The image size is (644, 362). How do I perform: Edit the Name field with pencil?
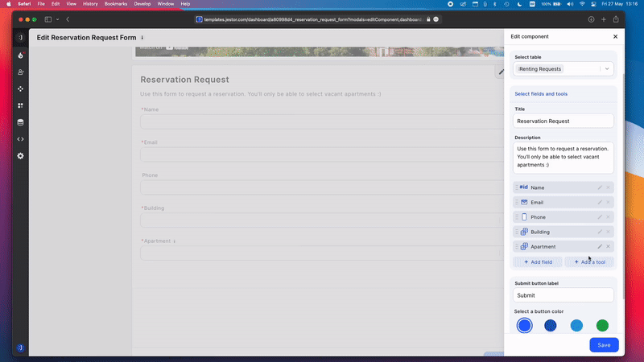(x=600, y=187)
